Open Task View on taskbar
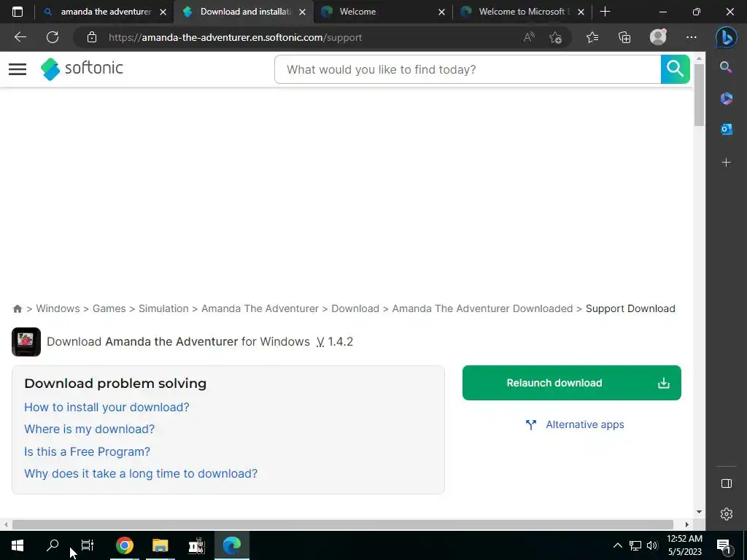 (88, 545)
